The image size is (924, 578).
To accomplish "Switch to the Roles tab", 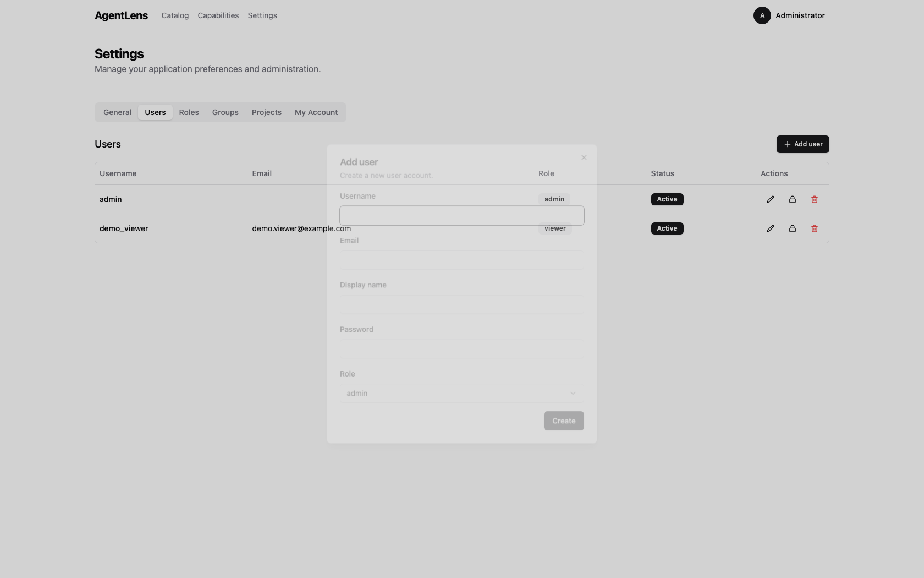I will [x=189, y=112].
